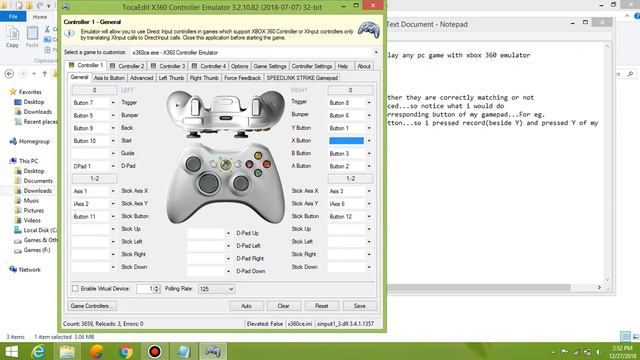The image size is (640, 360).
Task: Click the left thumbstick on controller image
Action: pos(193,164)
